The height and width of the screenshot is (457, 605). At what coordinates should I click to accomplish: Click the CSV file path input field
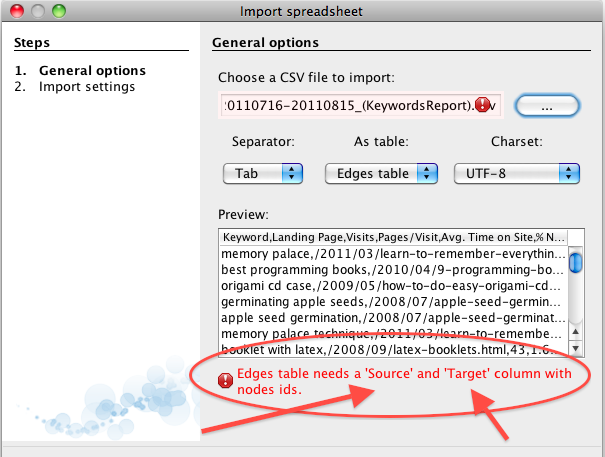point(361,105)
